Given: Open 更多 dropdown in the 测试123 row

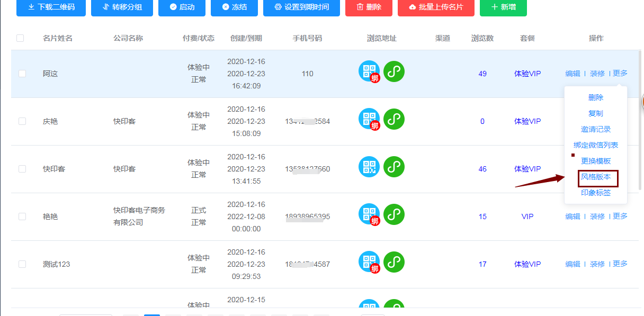Looking at the screenshot, I should point(620,264).
